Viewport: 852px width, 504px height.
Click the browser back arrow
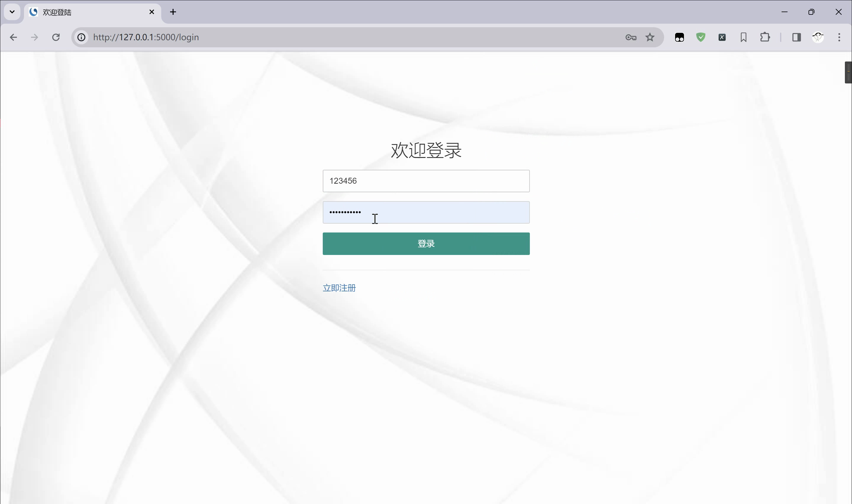[13, 37]
